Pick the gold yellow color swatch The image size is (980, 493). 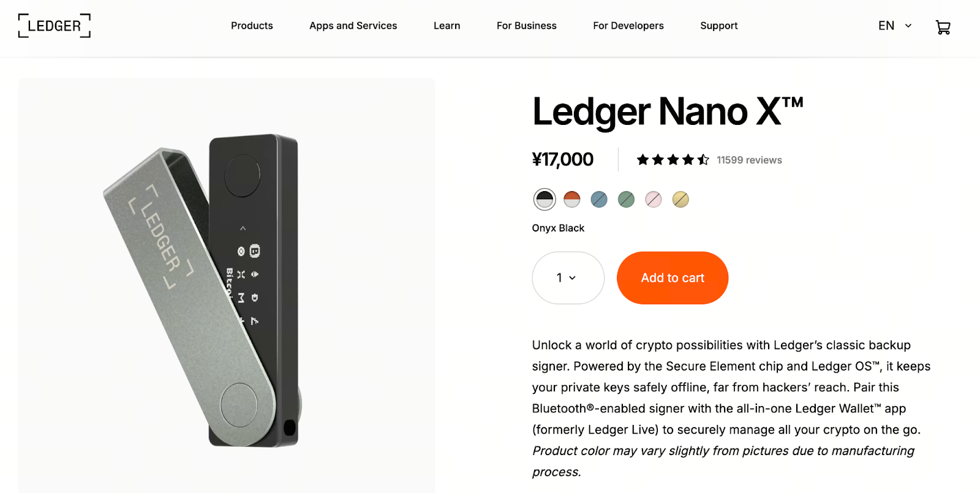coord(680,199)
